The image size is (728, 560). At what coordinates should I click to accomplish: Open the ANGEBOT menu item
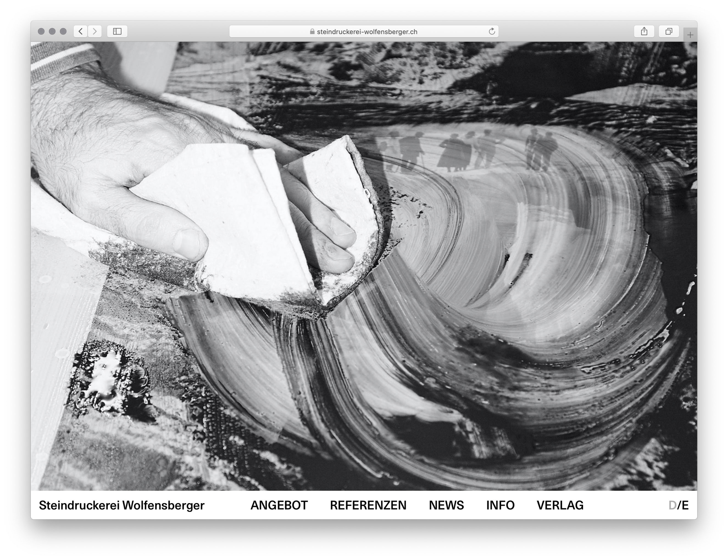coord(279,505)
